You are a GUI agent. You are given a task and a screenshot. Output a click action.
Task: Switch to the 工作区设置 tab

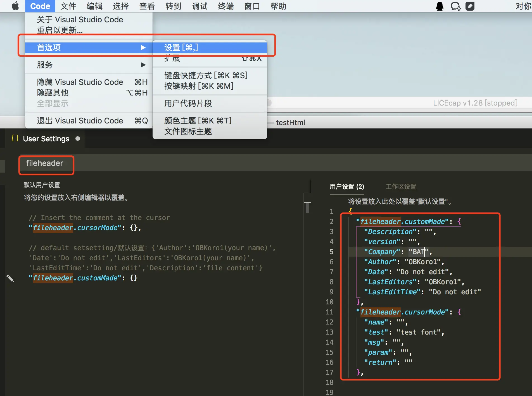click(401, 187)
